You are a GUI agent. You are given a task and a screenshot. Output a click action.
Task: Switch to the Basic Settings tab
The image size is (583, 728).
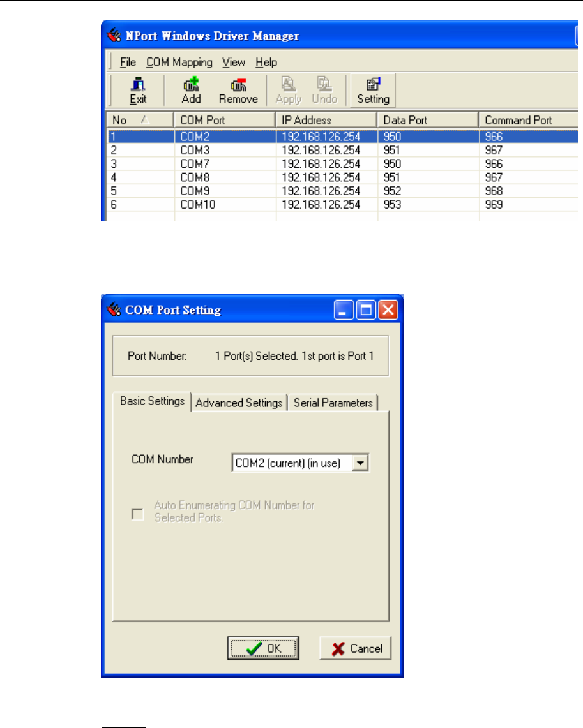153,401
